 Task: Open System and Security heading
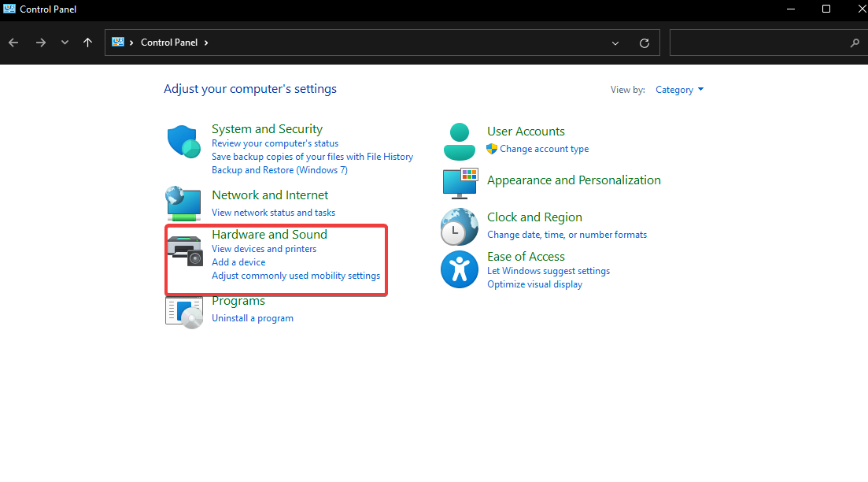(267, 129)
